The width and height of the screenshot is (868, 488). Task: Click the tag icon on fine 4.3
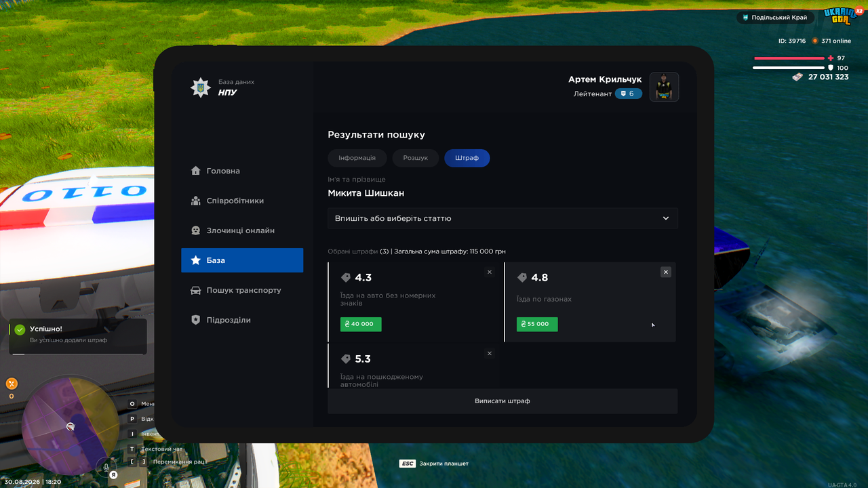point(346,278)
